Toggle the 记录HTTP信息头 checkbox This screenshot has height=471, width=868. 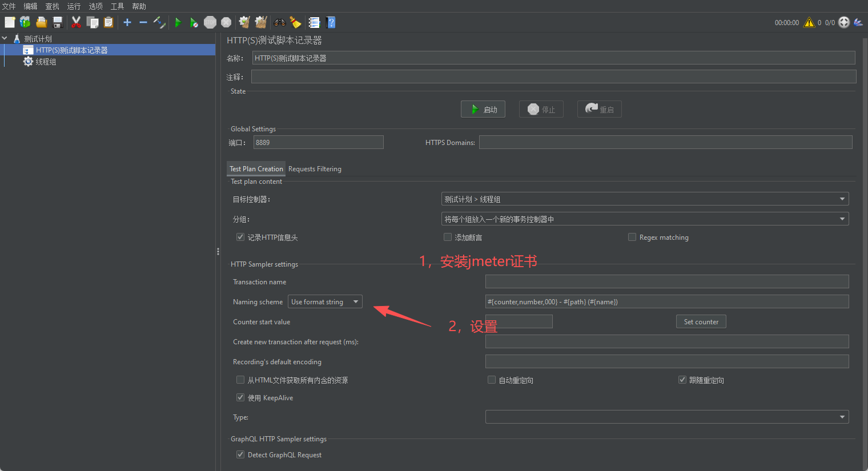tap(240, 237)
